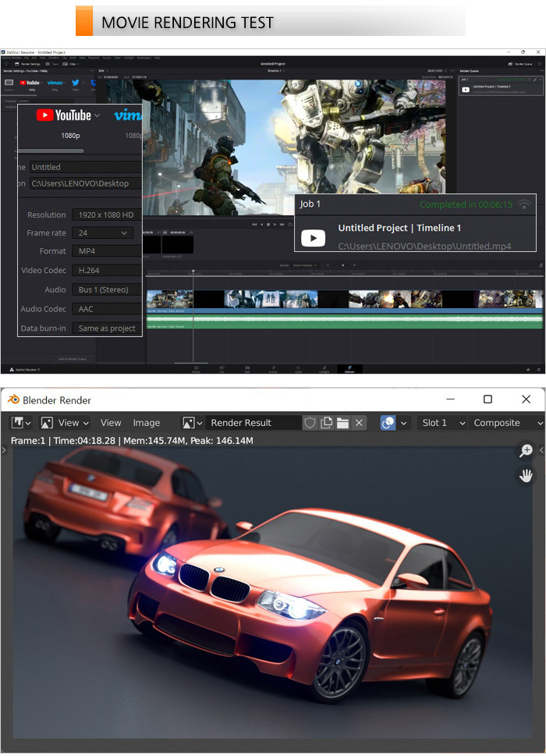546x756 pixels.
Task: Switch to the Fairlight page tab
Action: click(x=324, y=369)
